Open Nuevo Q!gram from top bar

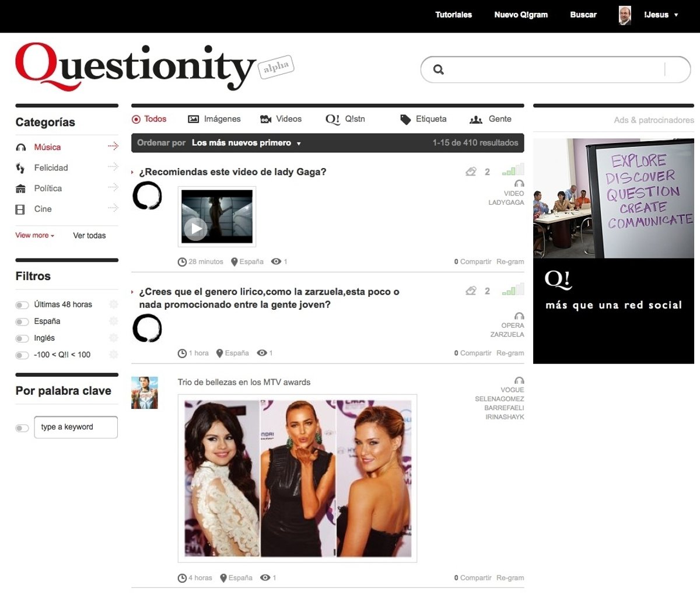(521, 15)
